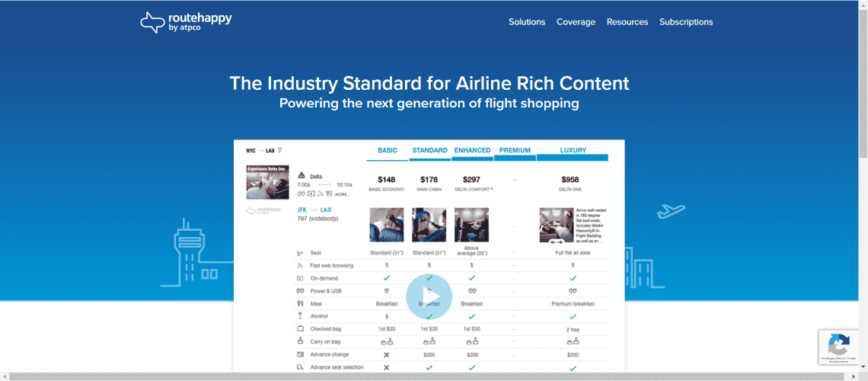
Task: Click the Meal fork-and-knife row icon
Action: pos(301,303)
